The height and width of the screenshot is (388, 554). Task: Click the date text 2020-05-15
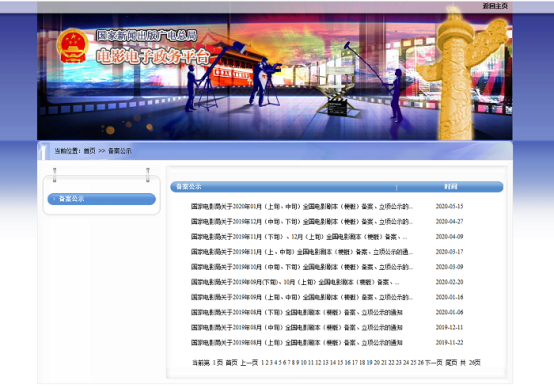449,206
